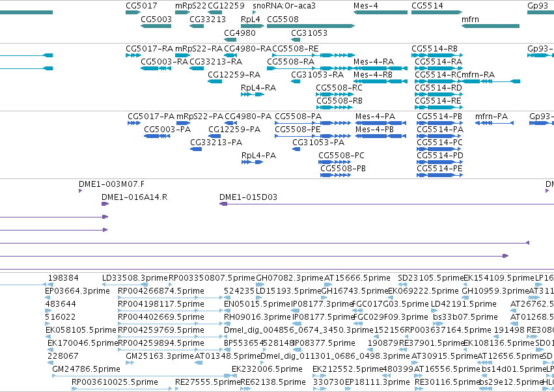Select protein Mes-4-PA

381,123
